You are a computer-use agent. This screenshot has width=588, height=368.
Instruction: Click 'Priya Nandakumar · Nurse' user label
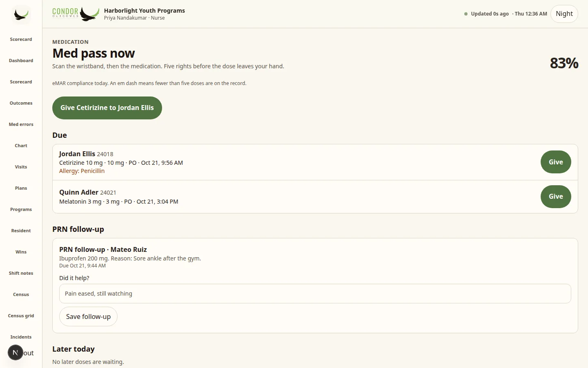coord(134,18)
